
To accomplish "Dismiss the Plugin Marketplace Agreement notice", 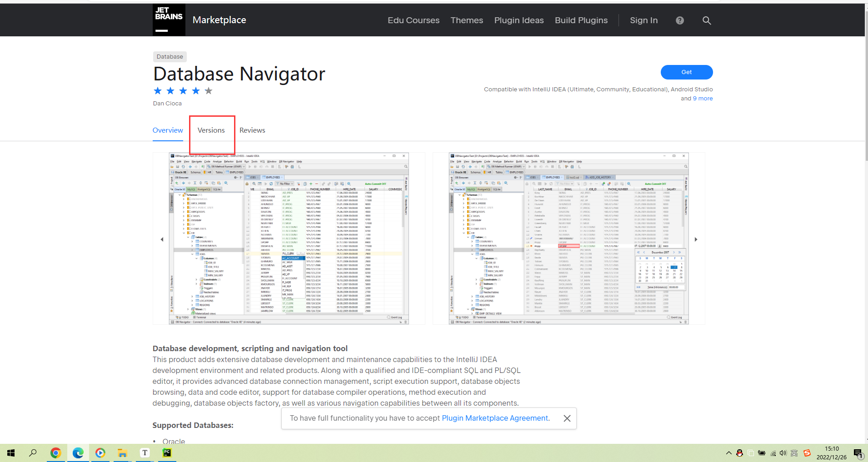I will [x=567, y=418].
